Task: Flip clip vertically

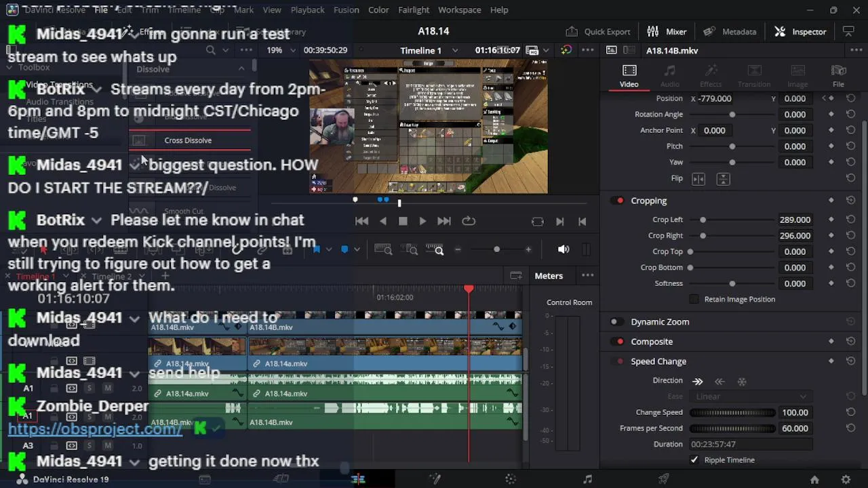Action: click(x=723, y=178)
